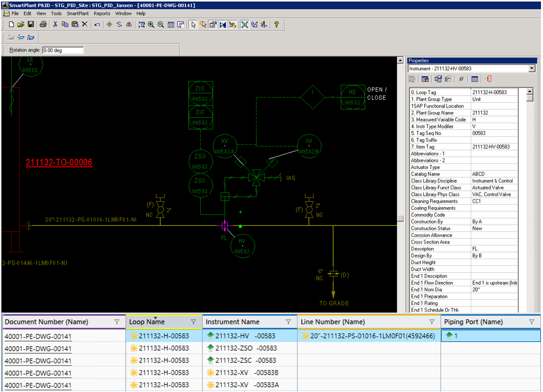This screenshot has width=543, height=392.
Task: Click the Cut scissors icon
Action: [x=55, y=24]
